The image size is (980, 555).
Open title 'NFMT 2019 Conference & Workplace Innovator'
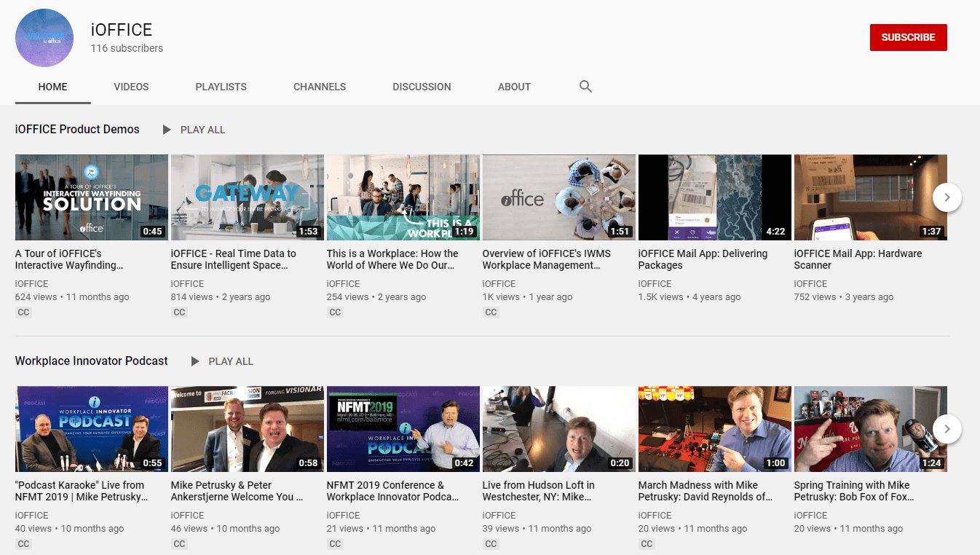point(393,491)
